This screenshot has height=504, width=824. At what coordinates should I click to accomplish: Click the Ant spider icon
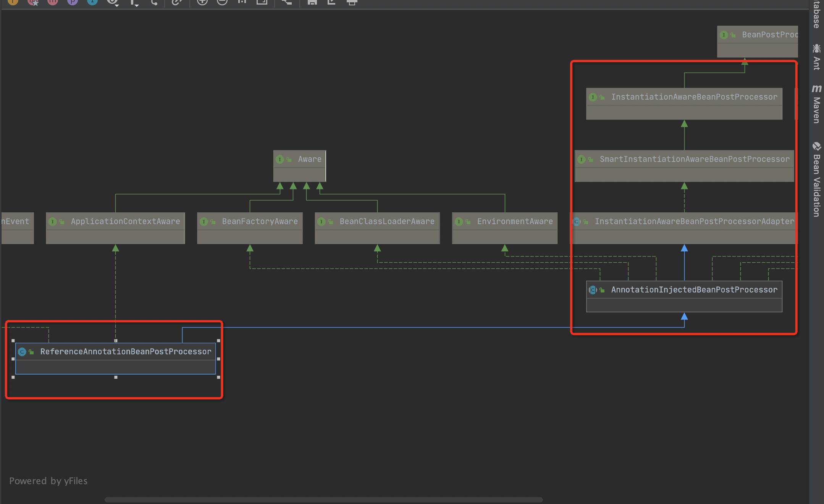(x=816, y=48)
